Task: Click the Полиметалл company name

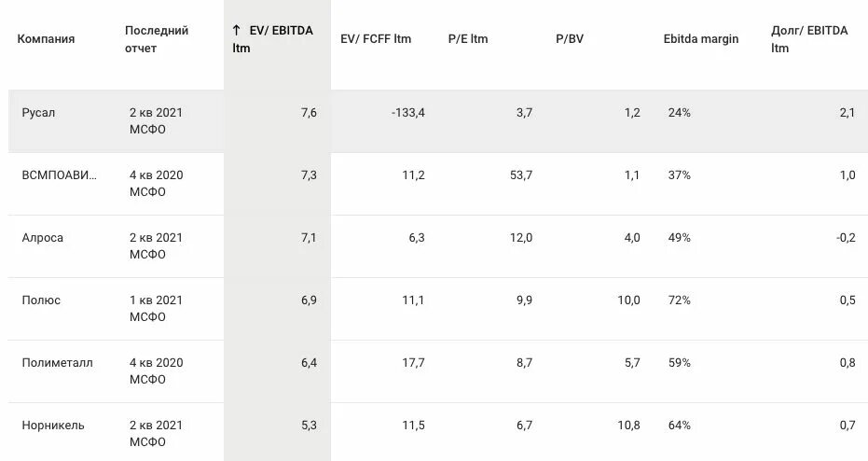Action: tap(58, 363)
